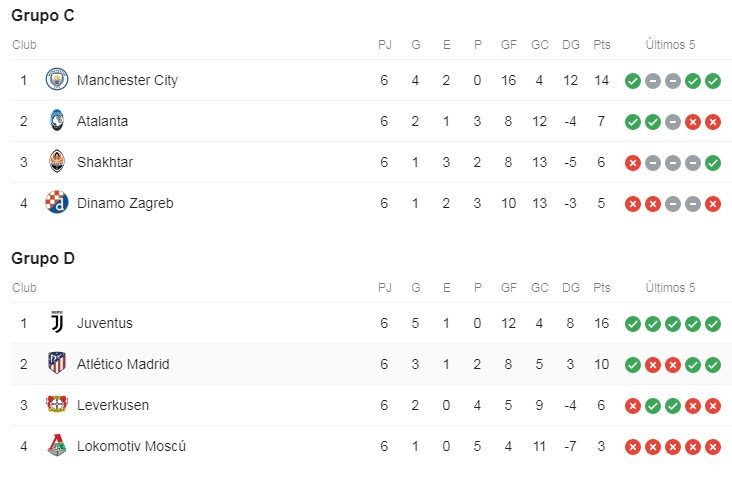Click Atlético Madrid team name
732x479 pixels.
[123, 364]
